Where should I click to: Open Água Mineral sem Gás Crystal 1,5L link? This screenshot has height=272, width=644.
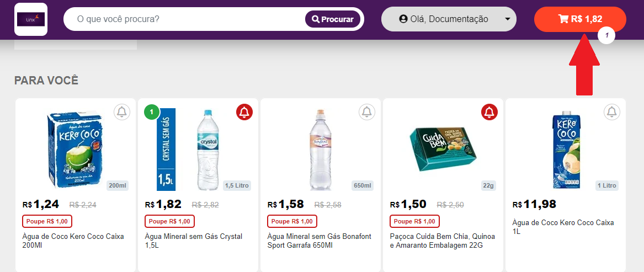(x=193, y=241)
